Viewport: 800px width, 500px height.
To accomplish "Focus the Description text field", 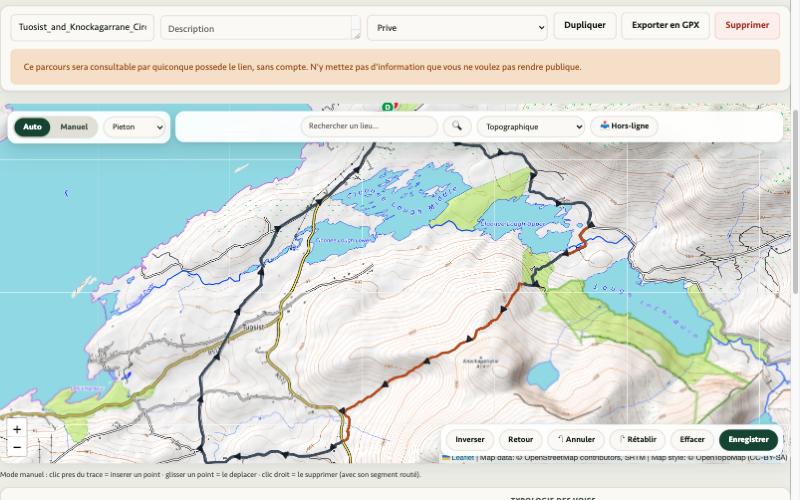I will [x=260, y=28].
